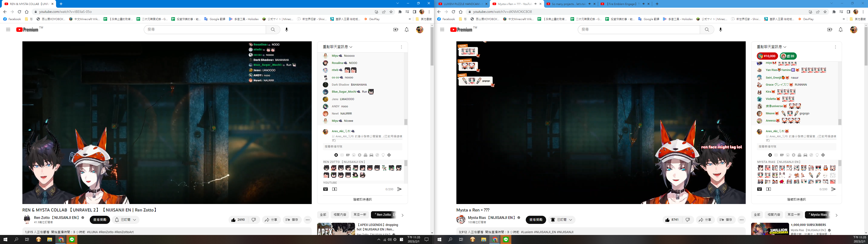The width and height of the screenshot is (868, 244).
Task: Start voice search in Ren Zotto window
Action: point(286,30)
